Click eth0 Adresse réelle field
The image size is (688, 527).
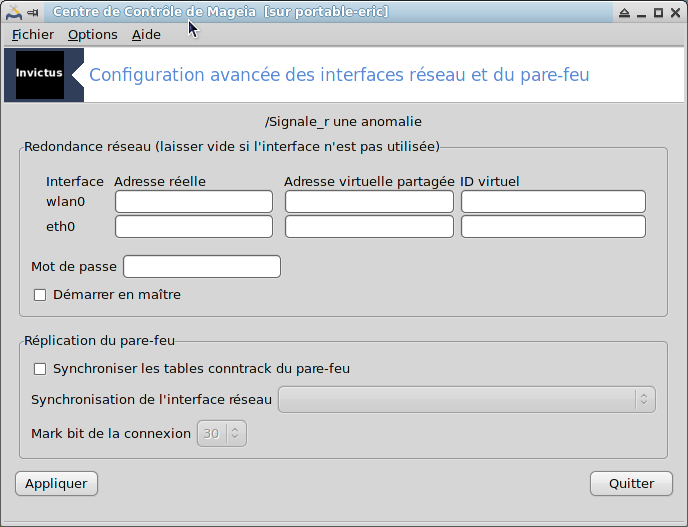click(194, 226)
